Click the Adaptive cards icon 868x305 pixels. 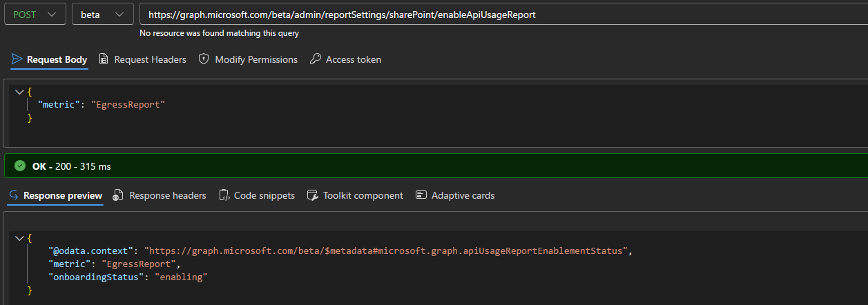coord(421,195)
